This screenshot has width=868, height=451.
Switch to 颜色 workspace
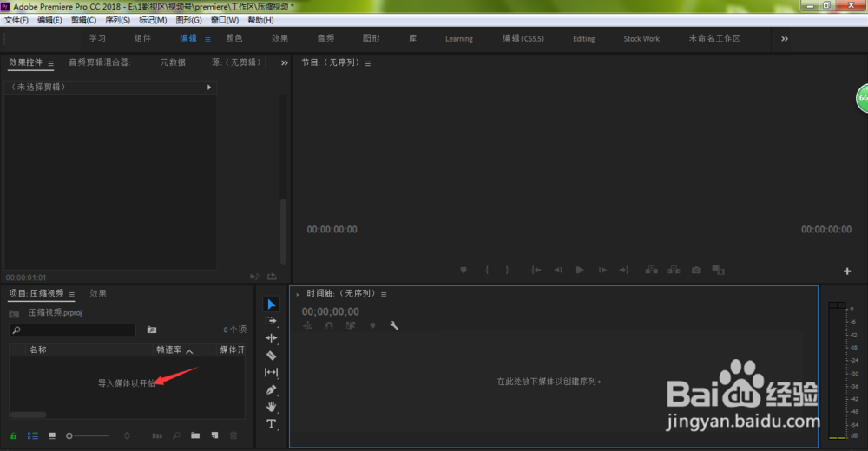234,38
